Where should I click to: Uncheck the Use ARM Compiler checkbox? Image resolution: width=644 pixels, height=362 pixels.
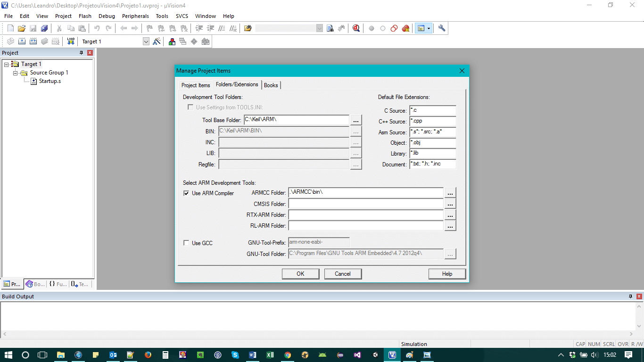click(186, 193)
